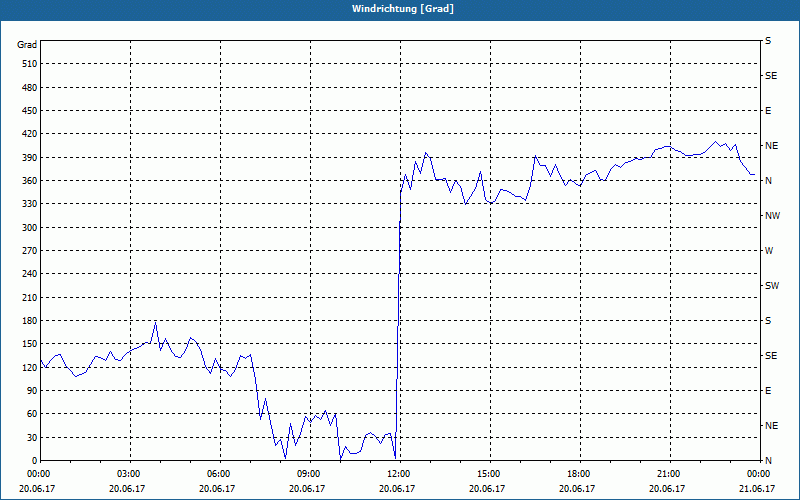Click the 00:00 label above 21.06.17
The height and width of the screenshot is (500, 800).
tap(757, 474)
